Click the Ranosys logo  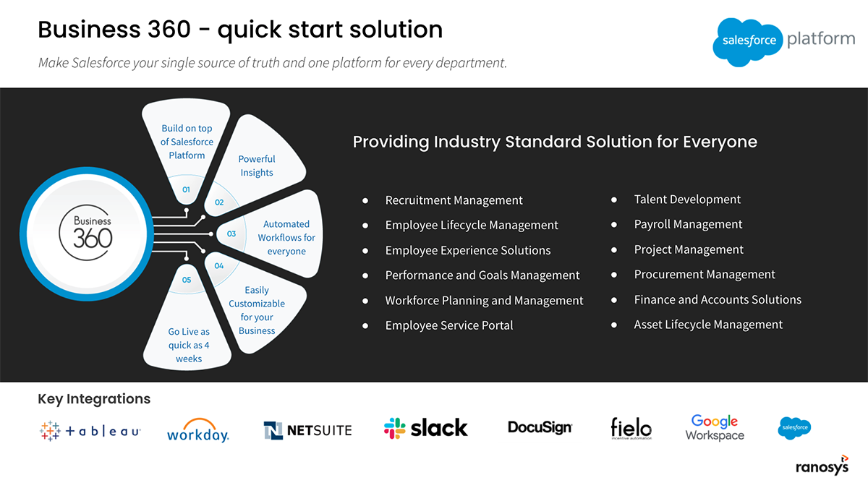tap(822, 466)
